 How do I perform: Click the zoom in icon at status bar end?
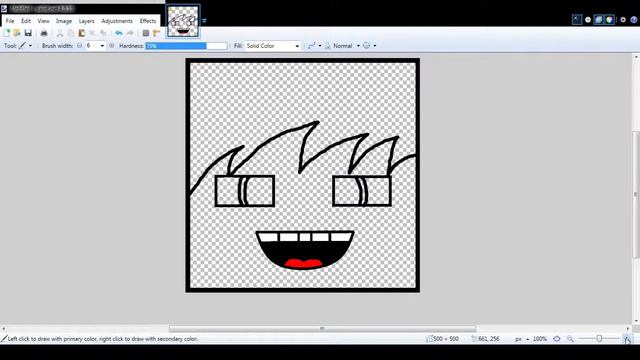pos(627,339)
